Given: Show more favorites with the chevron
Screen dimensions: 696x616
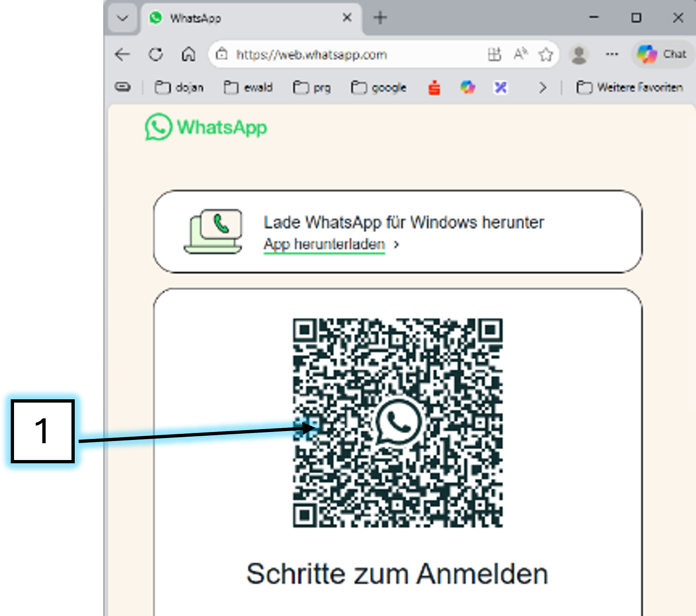Looking at the screenshot, I should coord(542,87).
